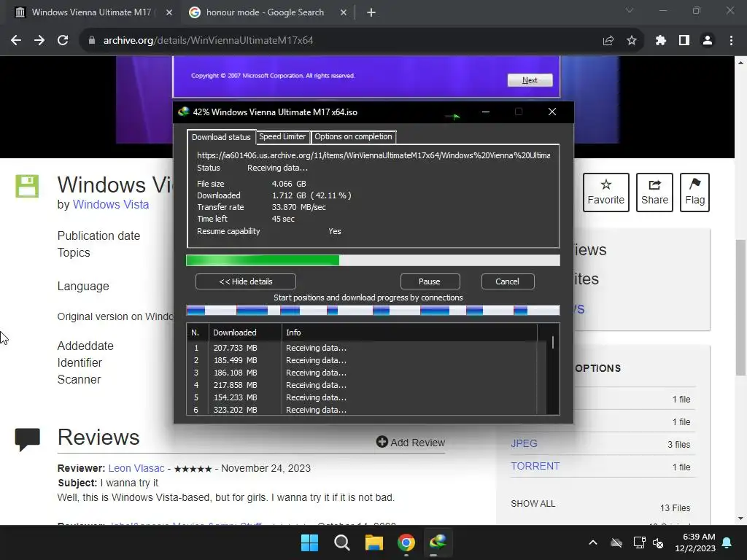This screenshot has height=560, width=747.
Task: Click the green download progress bar
Action: point(373,260)
